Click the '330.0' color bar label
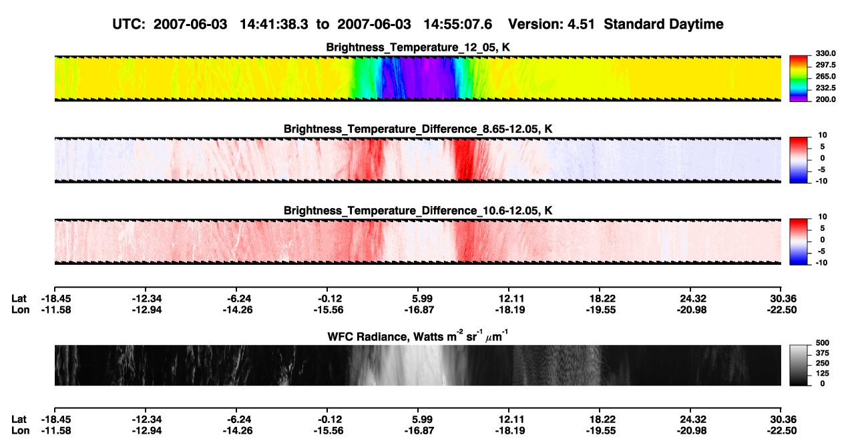Screen dimensions: 868x445 [825, 54]
